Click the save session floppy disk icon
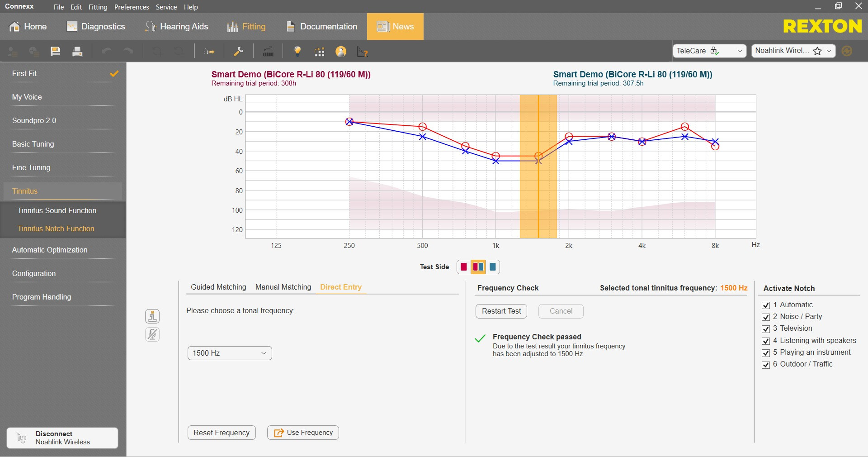The image size is (868, 457). (56, 52)
